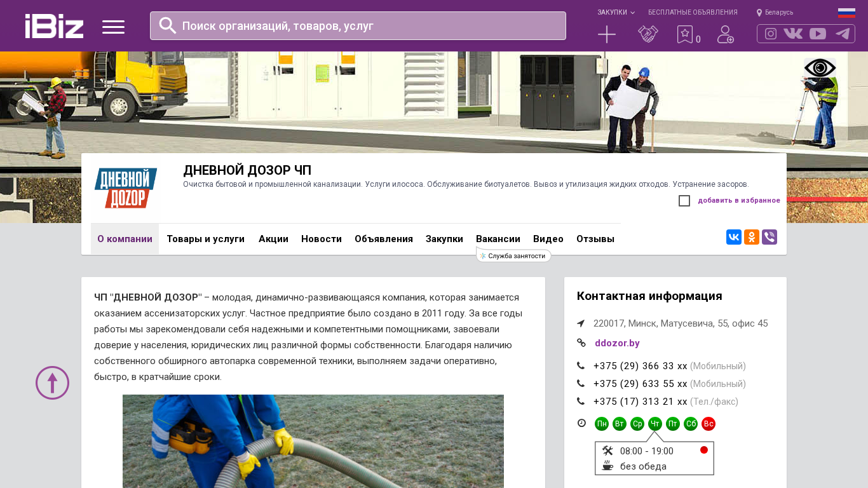Select Wednesday (Ср) working day

coord(637,424)
